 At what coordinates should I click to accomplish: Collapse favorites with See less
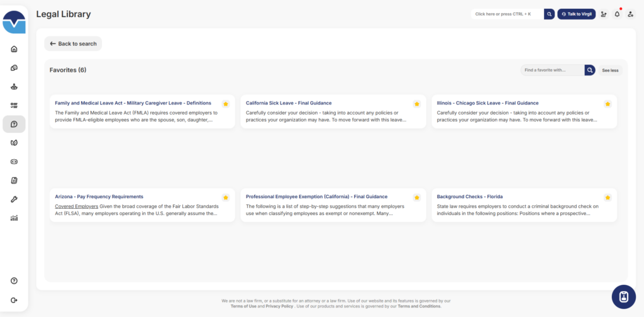pyautogui.click(x=610, y=70)
